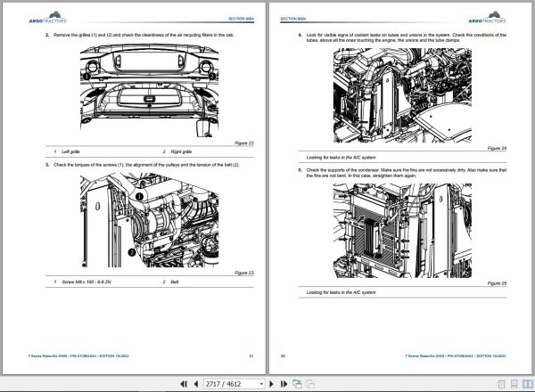Click caption under Figure 25 'Looking for leaks'
Screen dimensions: 535x392
tap(341, 292)
